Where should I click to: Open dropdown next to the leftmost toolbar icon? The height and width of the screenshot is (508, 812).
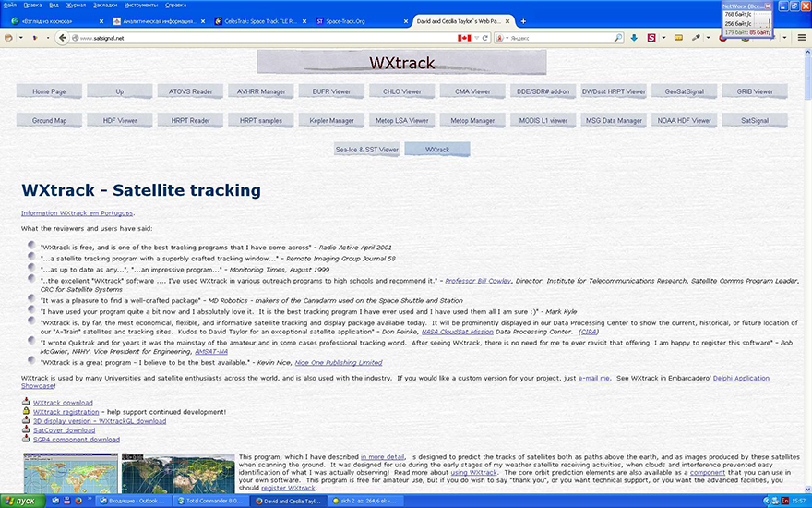tap(20, 38)
